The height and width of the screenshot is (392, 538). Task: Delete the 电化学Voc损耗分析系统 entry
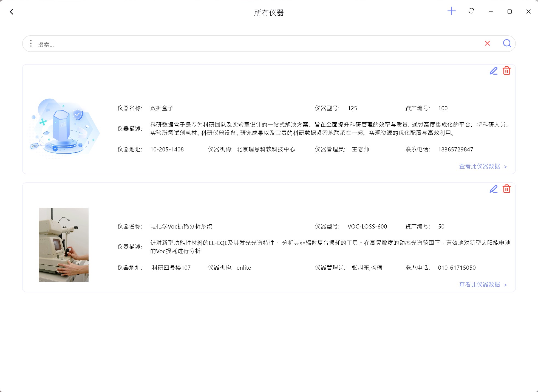pyautogui.click(x=506, y=189)
